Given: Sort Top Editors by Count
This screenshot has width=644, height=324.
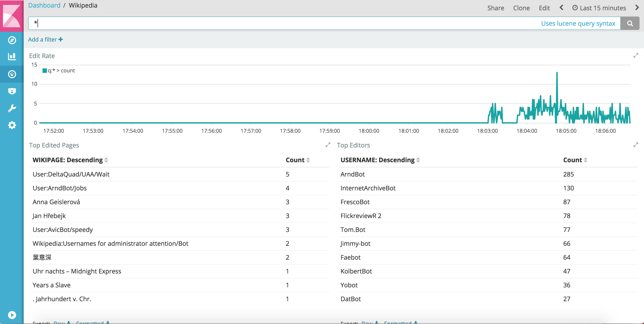Looking at the screenshot, I should 575,160.
